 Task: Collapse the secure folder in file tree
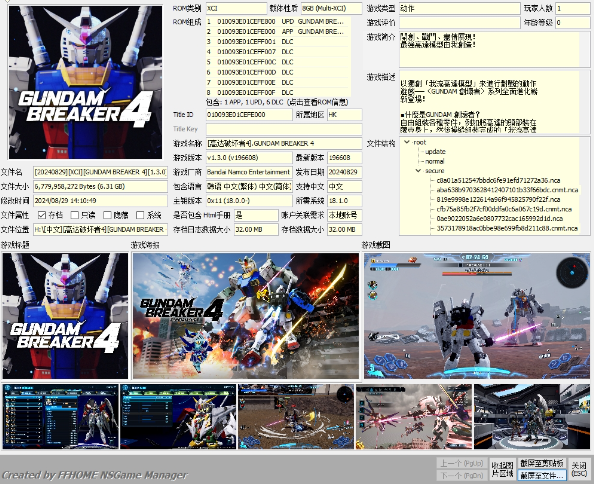(418, 170)
